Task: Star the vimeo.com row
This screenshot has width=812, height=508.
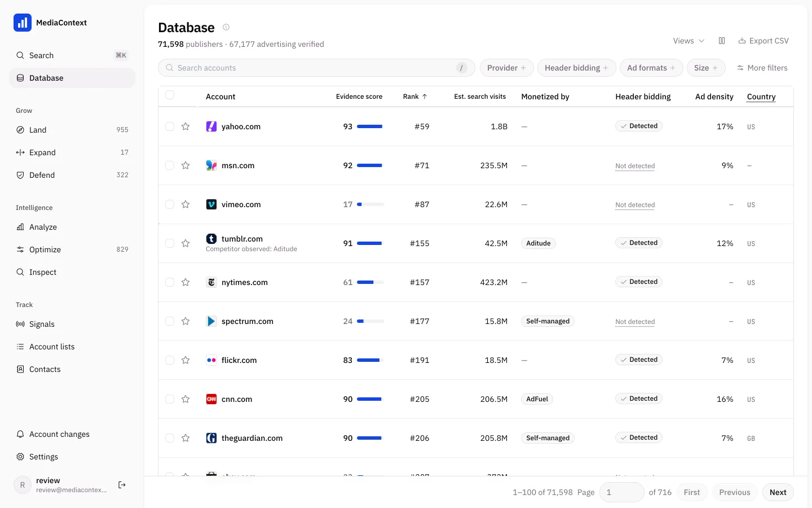Action: tap(186, 204)
